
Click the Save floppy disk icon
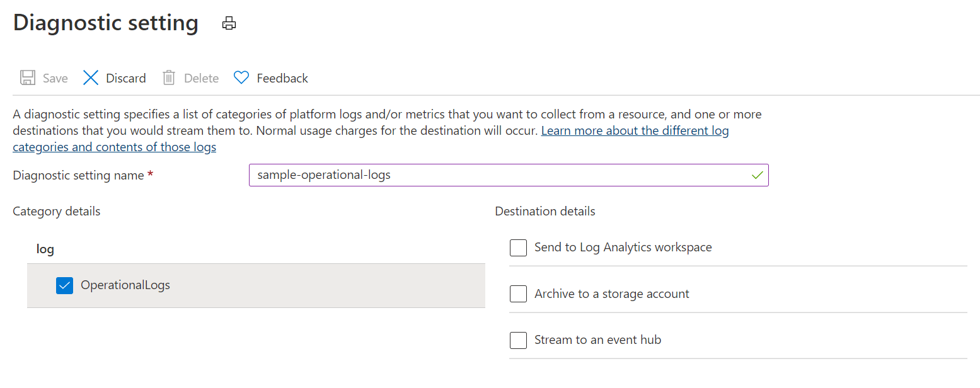click(28, 78)
